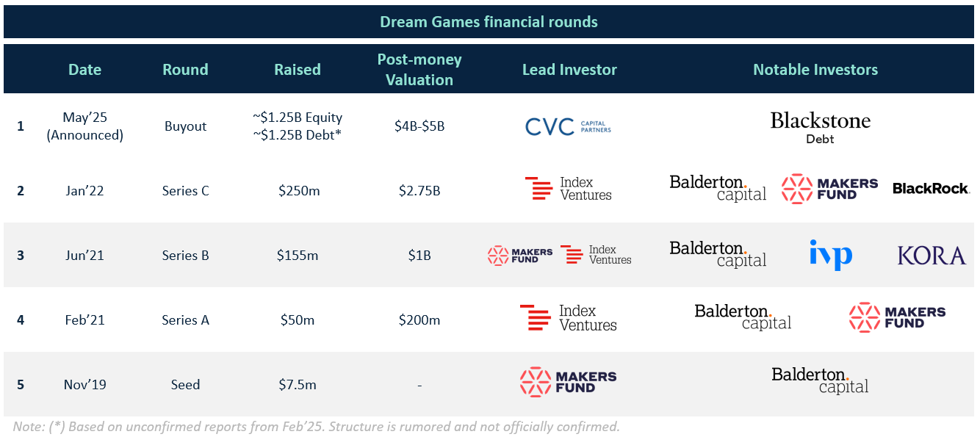This screenshot has width=980, height=437.
Task: Click the Dream Games financial rounds title
Action: 489,22
